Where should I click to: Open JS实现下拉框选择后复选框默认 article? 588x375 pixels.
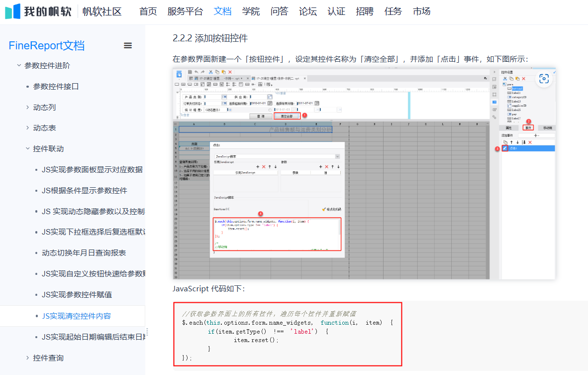pos(94,232)
